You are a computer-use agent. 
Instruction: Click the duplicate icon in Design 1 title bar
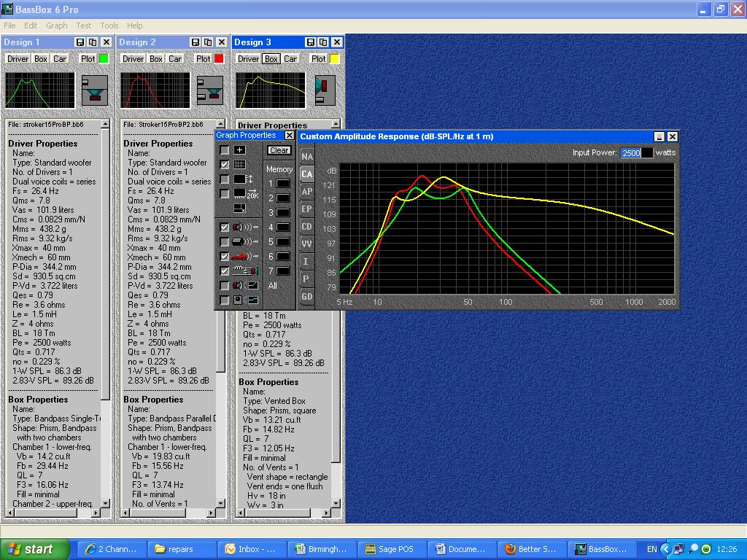pyautogui.click(x=93, y=42)
